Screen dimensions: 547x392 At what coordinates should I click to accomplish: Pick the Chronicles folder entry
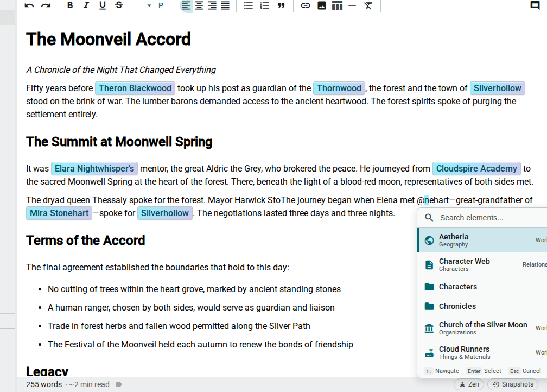[x=482, y=306]
